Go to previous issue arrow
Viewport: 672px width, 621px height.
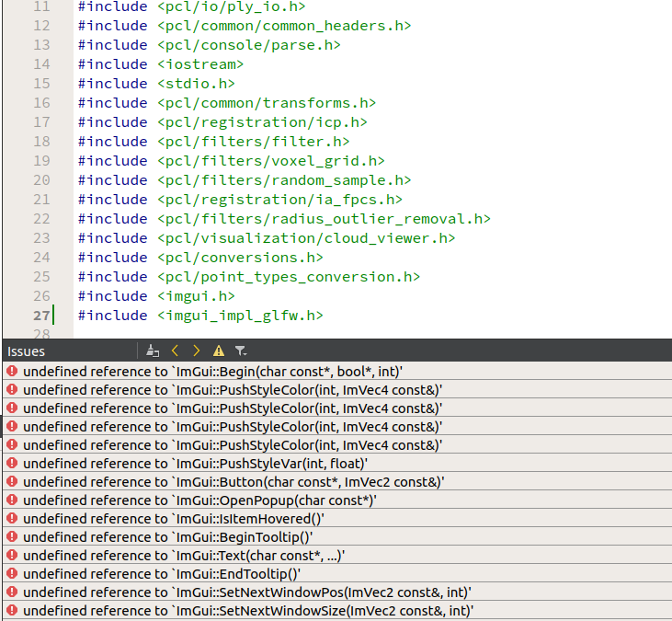pyautogui.click(x=175, y=351)
